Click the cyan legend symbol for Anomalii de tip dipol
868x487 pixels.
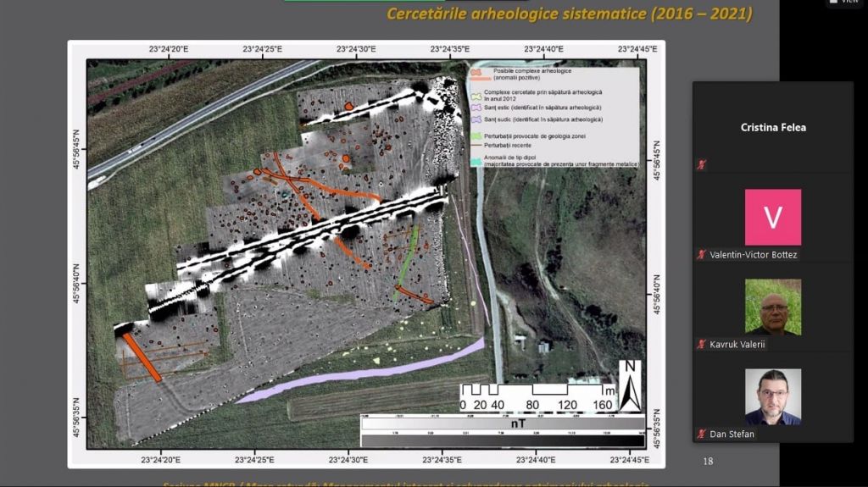476,162
